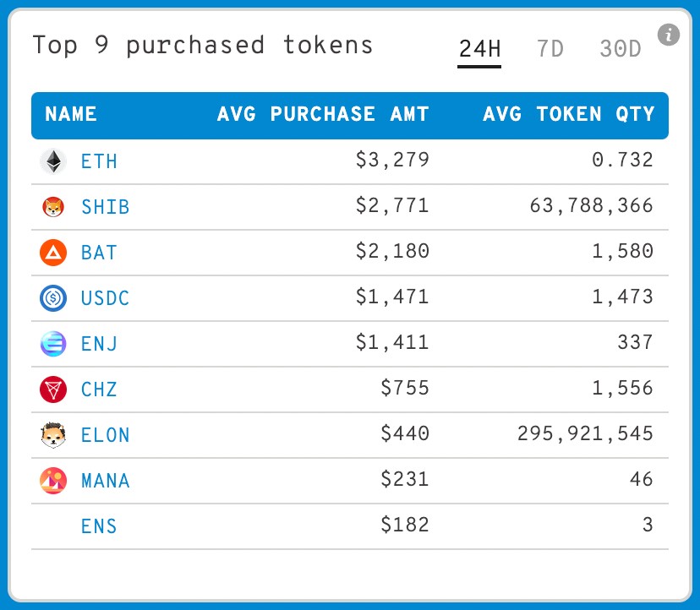Click the ETH Ethereum diamond logo
The width and height of the screenshot is (700, 610).
(53, 161)
